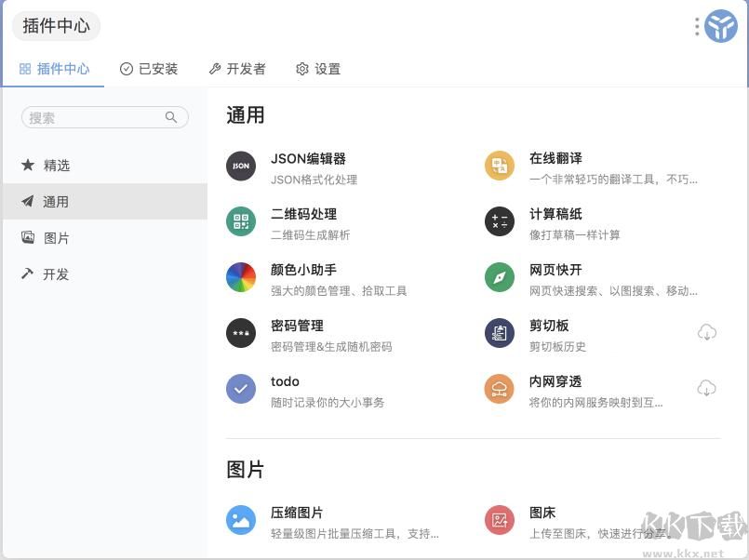The height and width of the screenshot is (560, 749).
Task: Open the three-dot overflow menu
Action: [x=696, y=26]
